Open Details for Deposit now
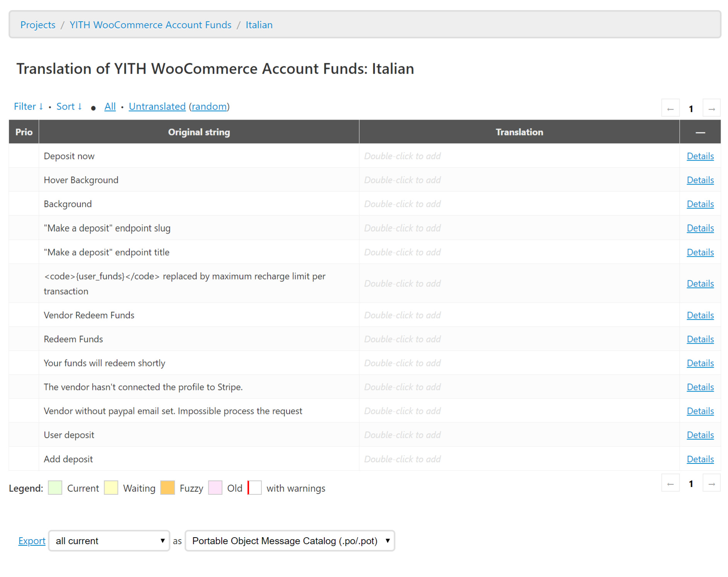The image size is (728, 577). tap(700, 156)
